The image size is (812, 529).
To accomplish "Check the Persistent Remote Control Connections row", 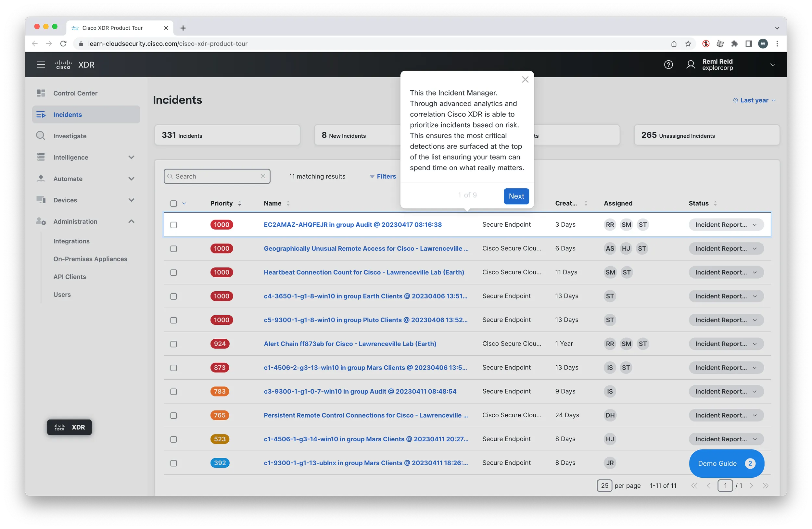I will click(x=174, y=416).
